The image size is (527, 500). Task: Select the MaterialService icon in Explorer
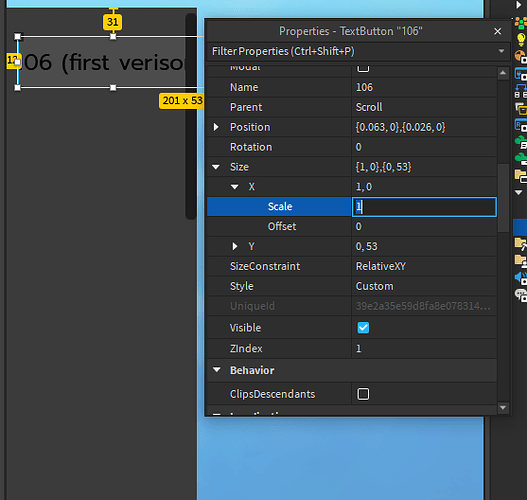(x=521, y=57)
